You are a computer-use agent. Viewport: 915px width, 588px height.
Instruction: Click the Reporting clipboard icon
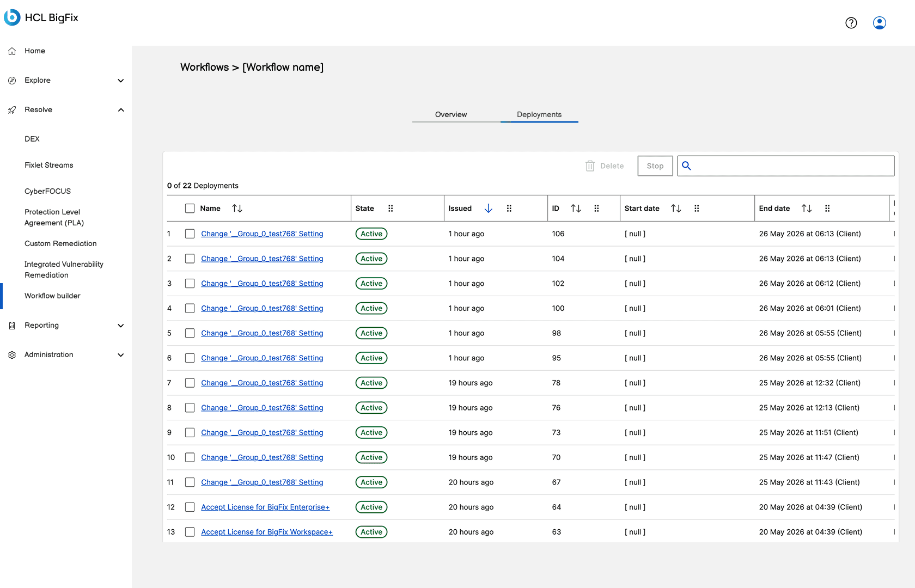(x=12, y=326)
